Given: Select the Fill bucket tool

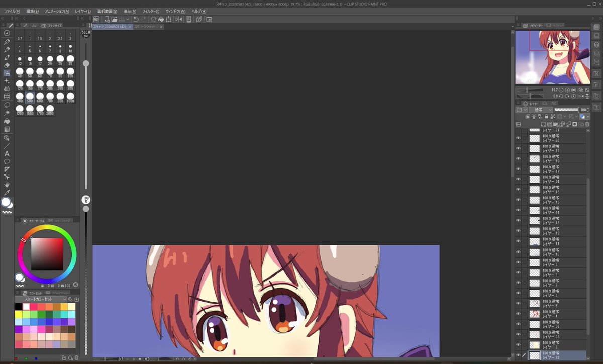Looking at the screenshot, I should [7, 121].
